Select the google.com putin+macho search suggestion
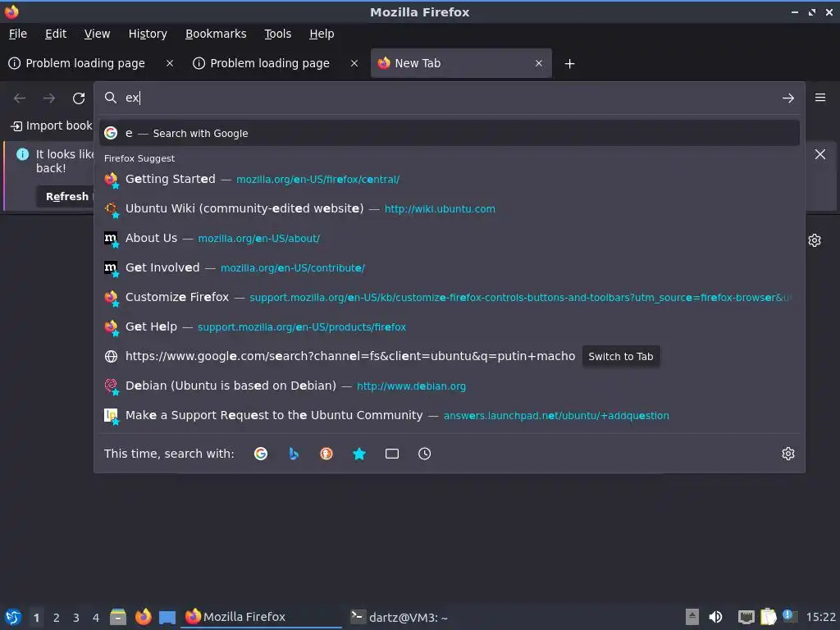Image resolution: width=840 pixels, height=630 pixels. coord(449,356)
